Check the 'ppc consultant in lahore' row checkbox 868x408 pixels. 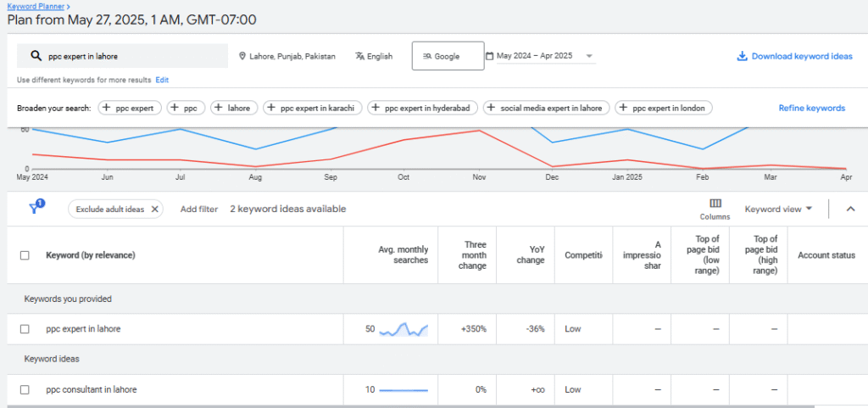[x=25, y=389]
